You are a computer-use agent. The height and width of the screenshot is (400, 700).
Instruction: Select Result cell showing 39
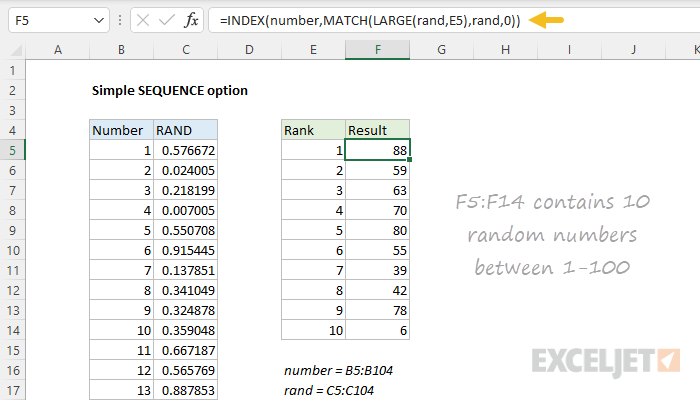click(378, 270)
